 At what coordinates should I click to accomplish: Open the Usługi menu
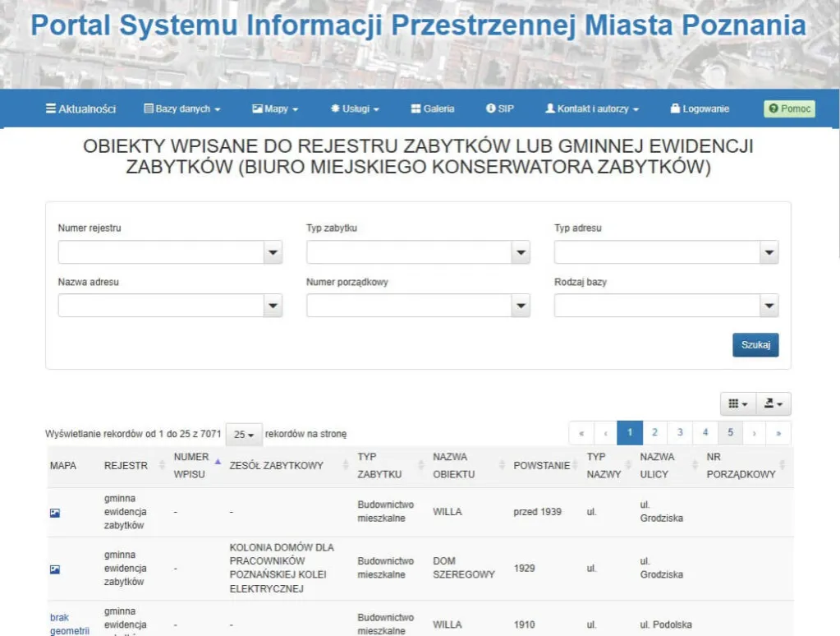click(x=354, y=108)
